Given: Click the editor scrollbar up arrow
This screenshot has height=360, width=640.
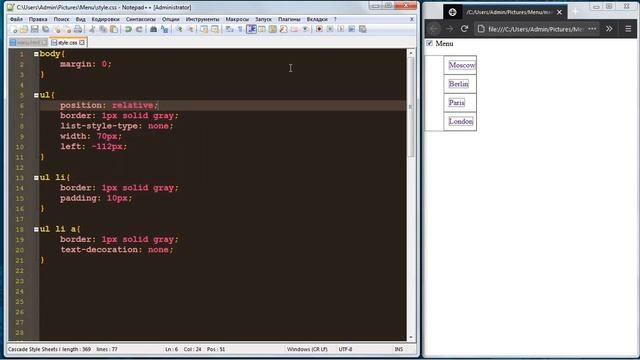Looking at the screenshot, I should tap(411, 53).
